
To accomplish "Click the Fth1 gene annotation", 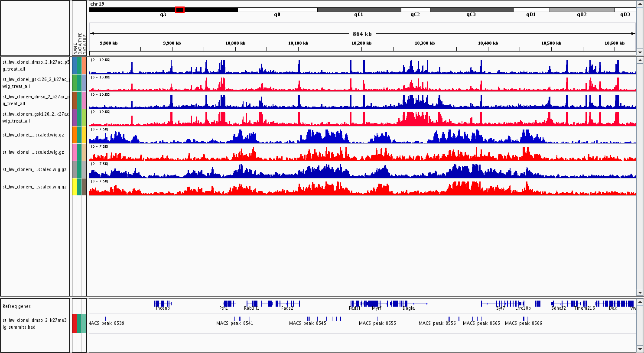I will point(228,304).
